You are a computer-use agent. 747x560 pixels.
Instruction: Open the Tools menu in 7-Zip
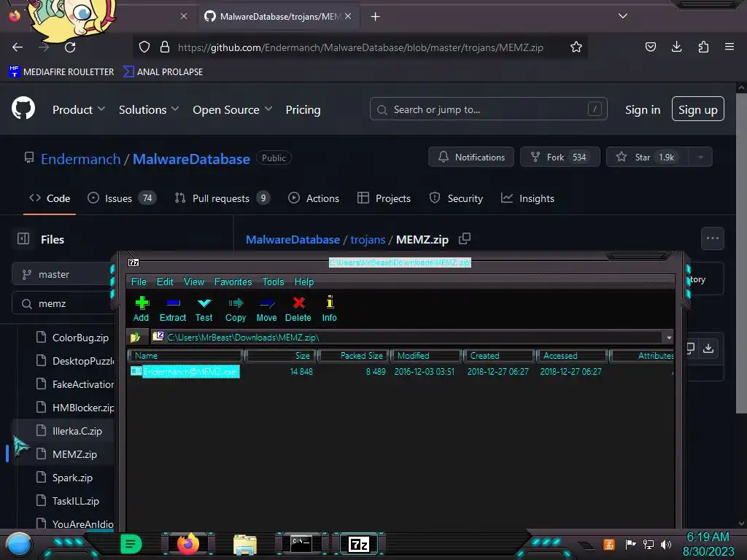coord(273,281)
